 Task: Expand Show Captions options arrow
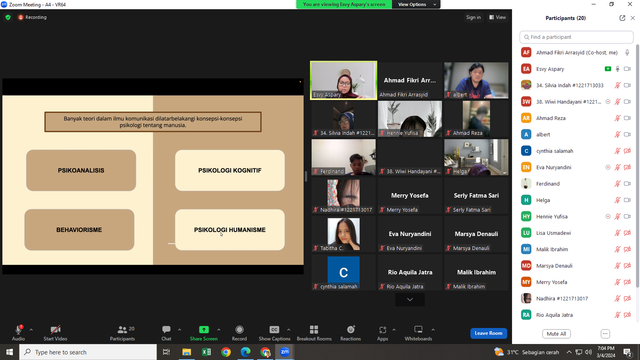click(x=289, y=330)
